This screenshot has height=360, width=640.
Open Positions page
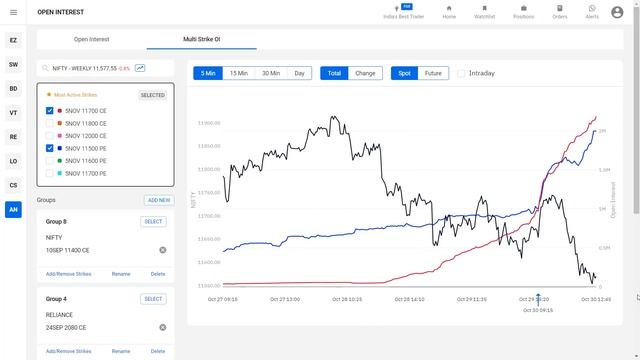[524, 12]
